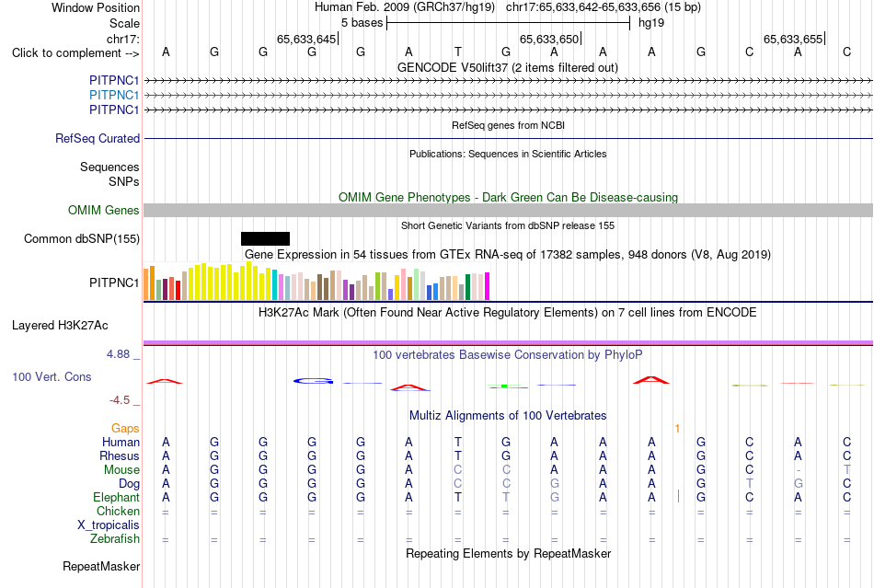Click the 65,633,645 ruler position
Screen dimensions: 874x588
tap(306, 39)
